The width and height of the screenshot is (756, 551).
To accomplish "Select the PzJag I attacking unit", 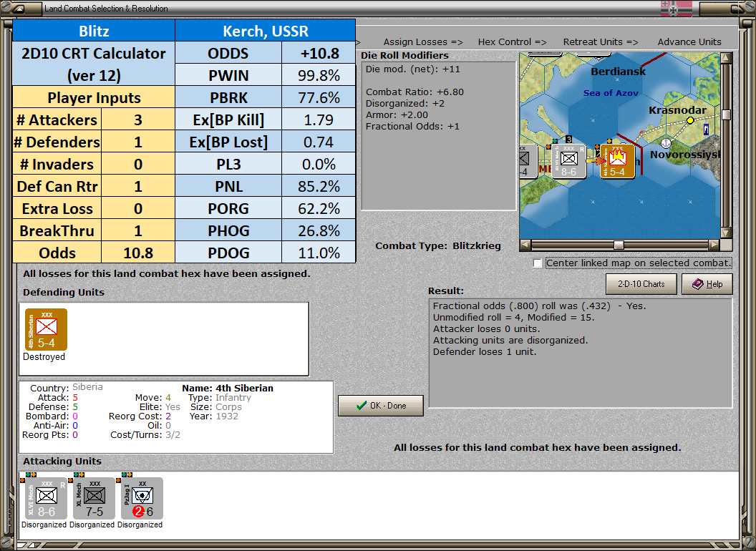I will coord(142,499).
